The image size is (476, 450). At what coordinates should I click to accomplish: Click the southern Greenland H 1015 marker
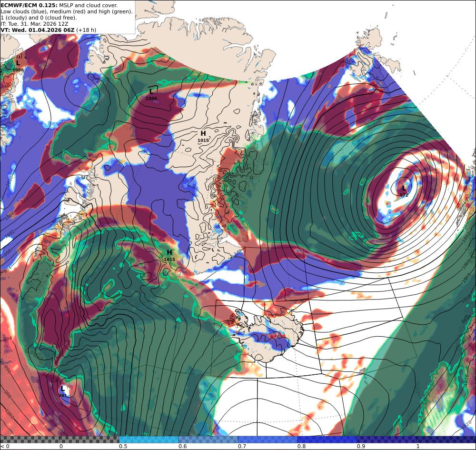coord(169,255)
